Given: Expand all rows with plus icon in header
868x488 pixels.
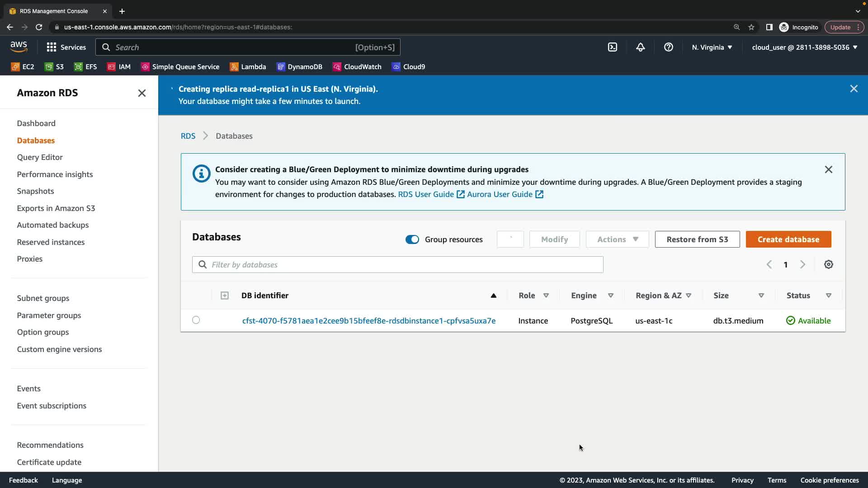Looking at the screenshot, I should pos(224,296).
